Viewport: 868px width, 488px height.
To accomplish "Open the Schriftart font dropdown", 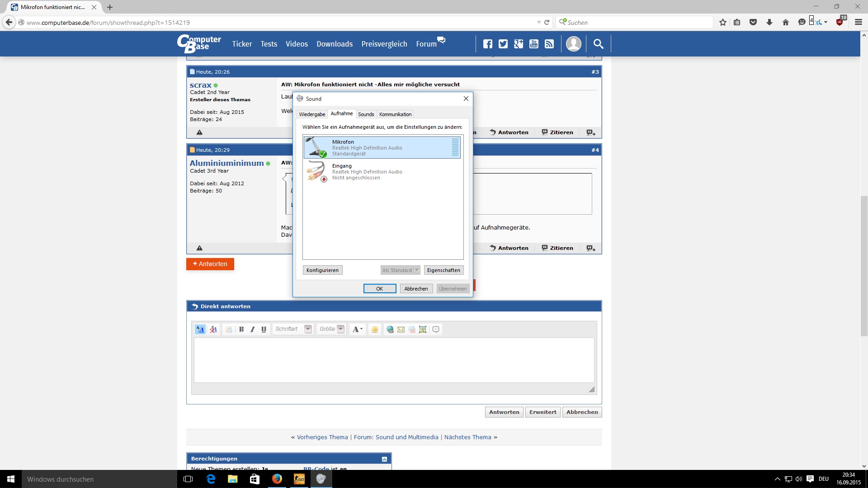I will (x=308, y=329).
